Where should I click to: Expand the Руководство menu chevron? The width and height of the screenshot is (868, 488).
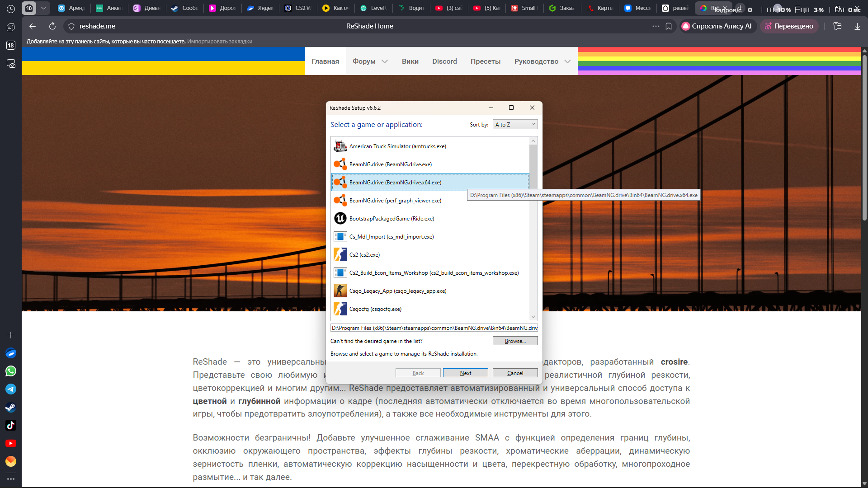tap(567, 61)
